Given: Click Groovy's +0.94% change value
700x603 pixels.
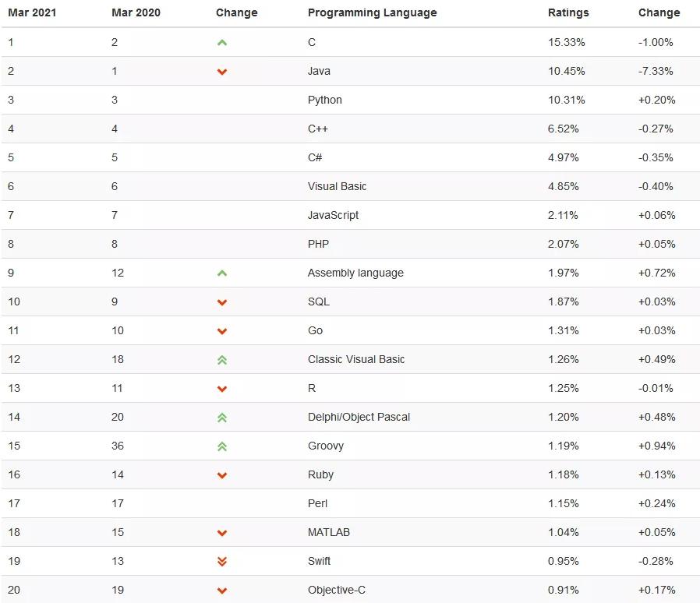Looking at the screenshot, I should 656,446.
